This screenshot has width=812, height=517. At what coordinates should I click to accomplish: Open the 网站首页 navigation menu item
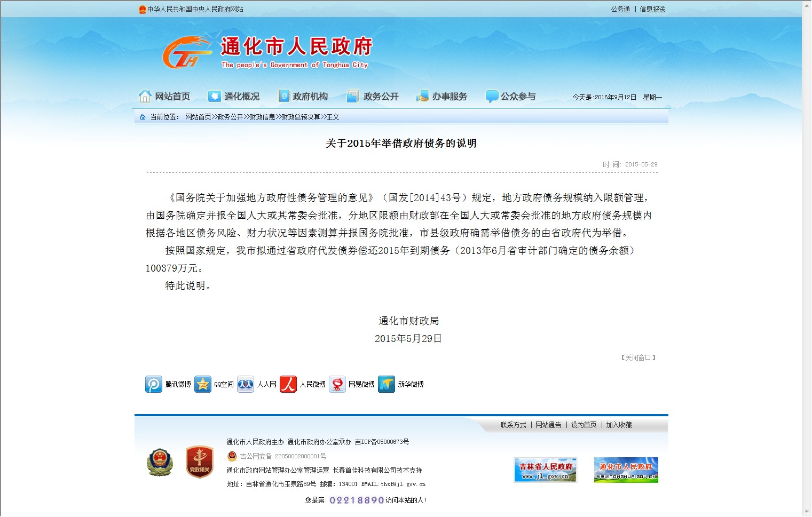tap(165, 97)
